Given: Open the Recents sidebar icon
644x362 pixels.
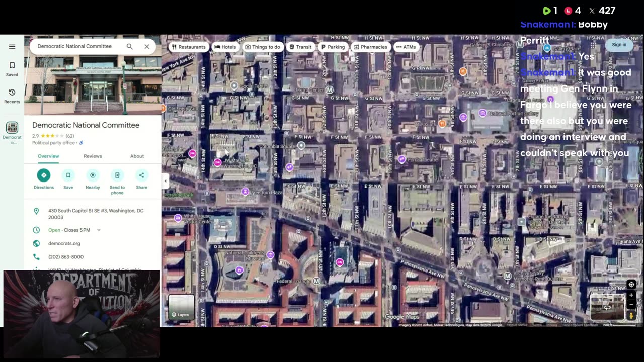Looking at the screenshot, I should 12,96.
